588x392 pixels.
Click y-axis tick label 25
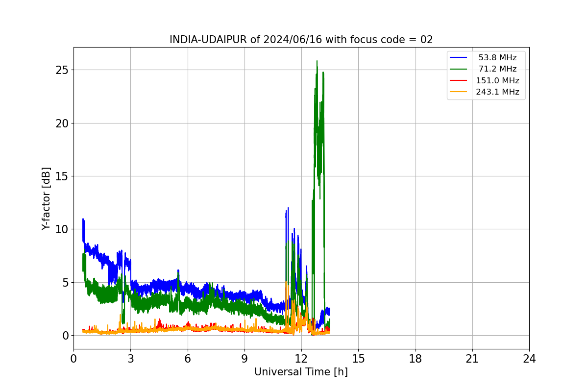[62, 70]
